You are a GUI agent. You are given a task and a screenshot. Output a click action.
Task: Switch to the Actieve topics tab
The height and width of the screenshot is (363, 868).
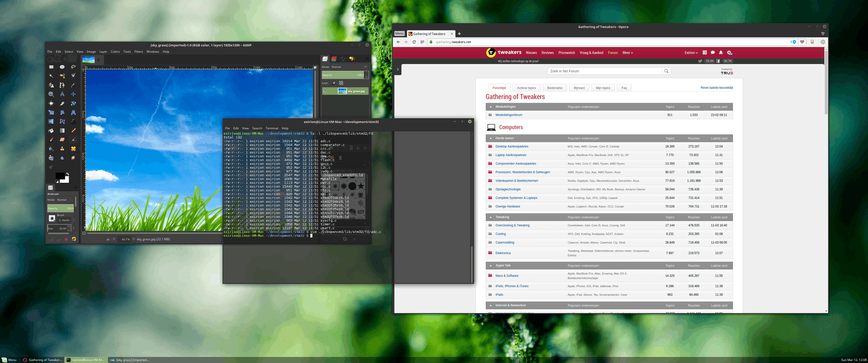(x=526, y=88)
